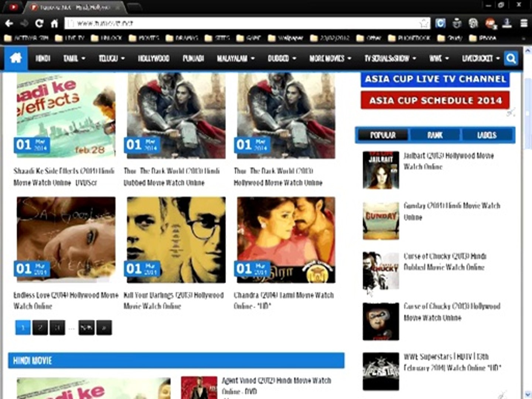532x399 pixels.
Task: Open the Chandra Tamil movie poster
Action: pyautogui.click(x=286, y=240)
